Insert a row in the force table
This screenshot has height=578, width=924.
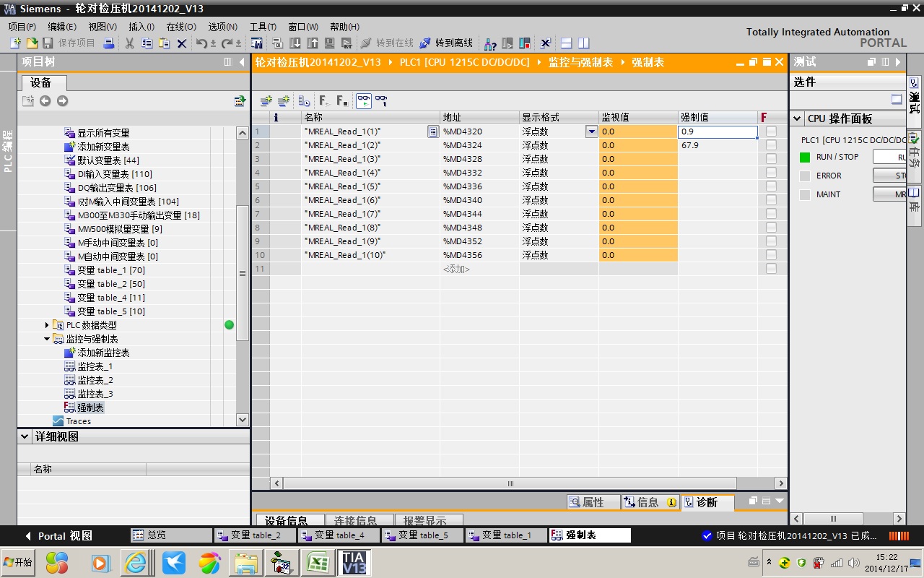click(266, 101)
